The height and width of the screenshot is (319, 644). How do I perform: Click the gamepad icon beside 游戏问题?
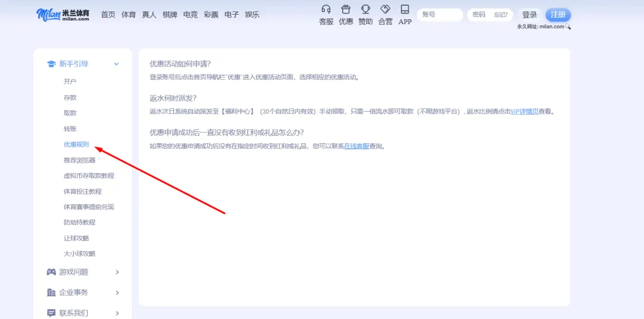pos(51,272)
